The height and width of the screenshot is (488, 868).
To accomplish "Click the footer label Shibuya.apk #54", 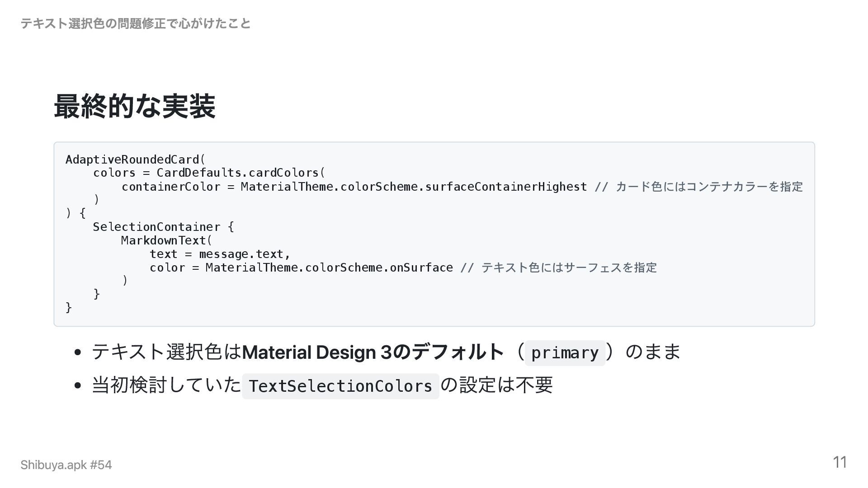I will [x=66, y=465].
